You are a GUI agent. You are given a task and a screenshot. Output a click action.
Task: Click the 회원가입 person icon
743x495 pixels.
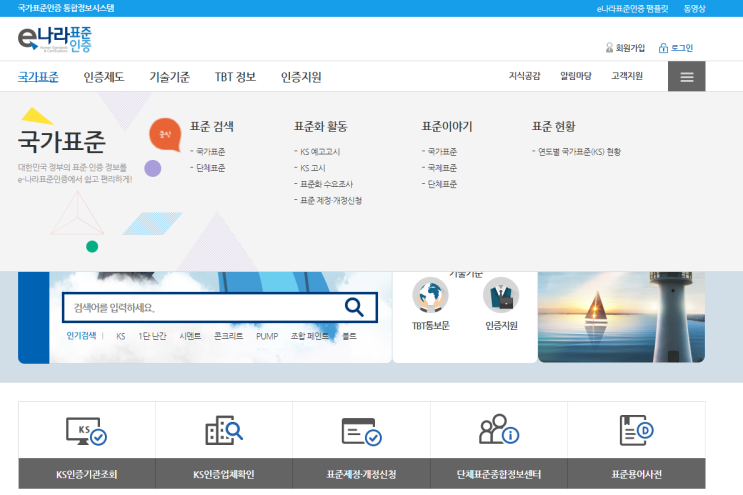(609, 48)
